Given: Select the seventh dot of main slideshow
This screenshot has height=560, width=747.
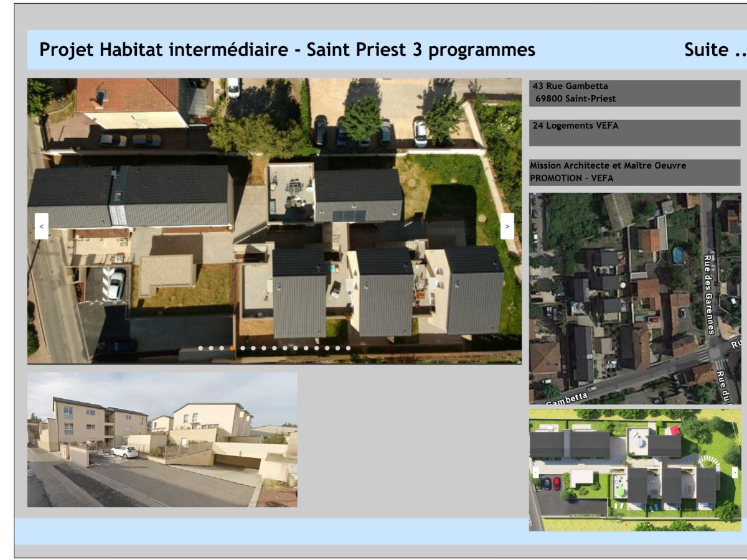Looking at the screenshot, I should coord(264,348).
